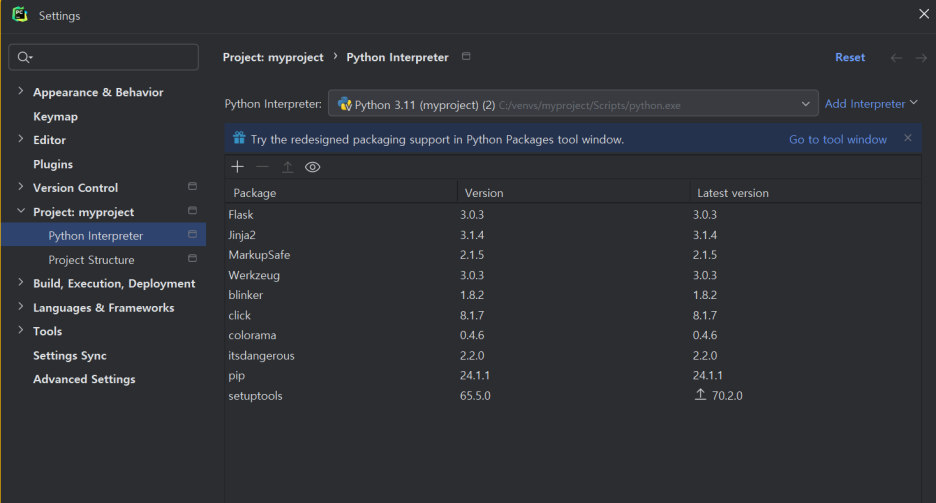Expand the Version Control section

pos(21,187)
